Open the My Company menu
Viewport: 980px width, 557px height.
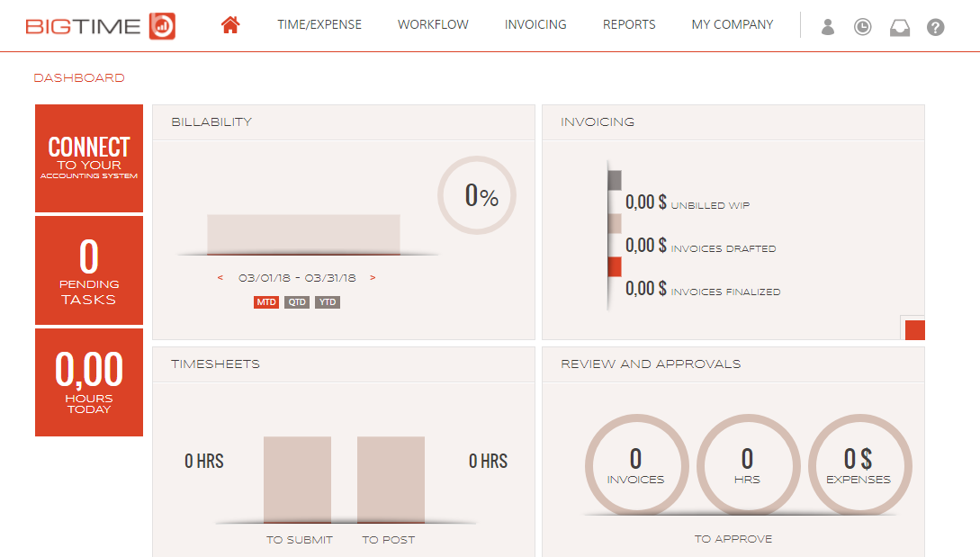(732, 24)
